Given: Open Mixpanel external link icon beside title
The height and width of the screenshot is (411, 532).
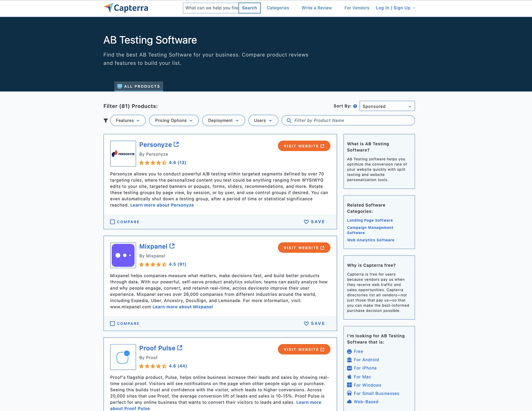Looking at the screenshot, I should 172,246.
